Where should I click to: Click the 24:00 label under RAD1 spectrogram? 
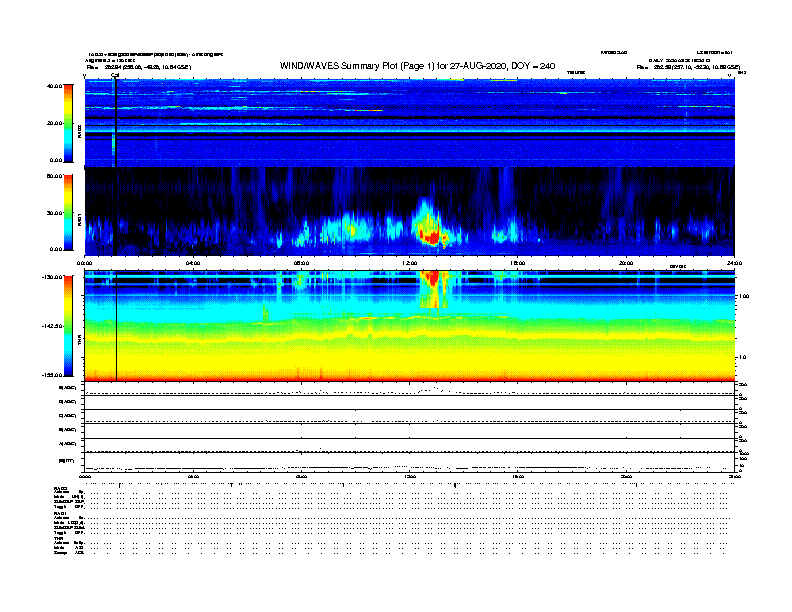[x=734, y=263]
